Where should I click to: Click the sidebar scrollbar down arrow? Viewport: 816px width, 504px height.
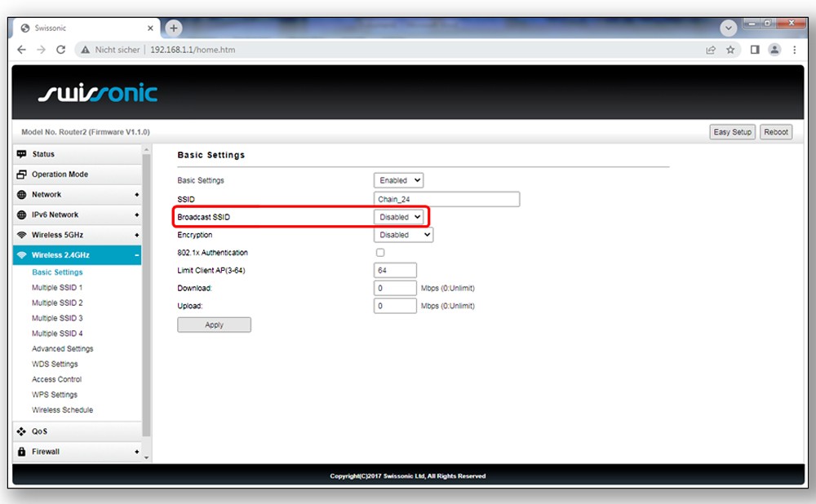(x=147, y=458)
